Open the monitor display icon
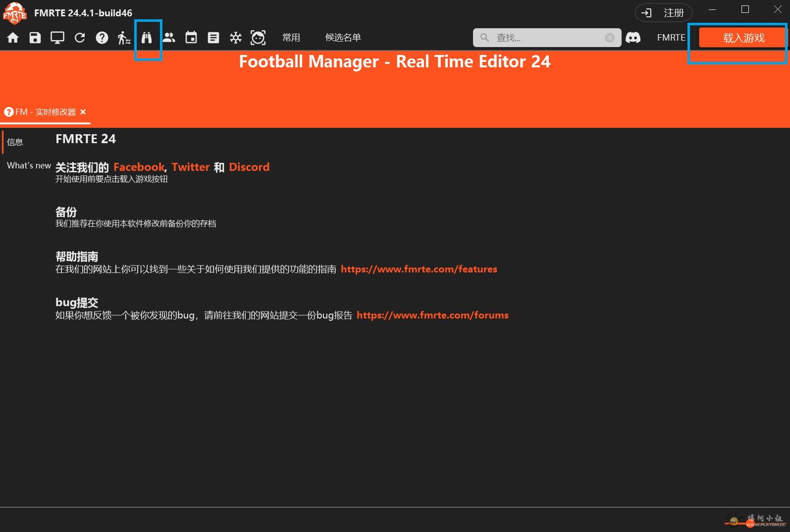The height and width of the screenshot is (532, 790). 57,38
